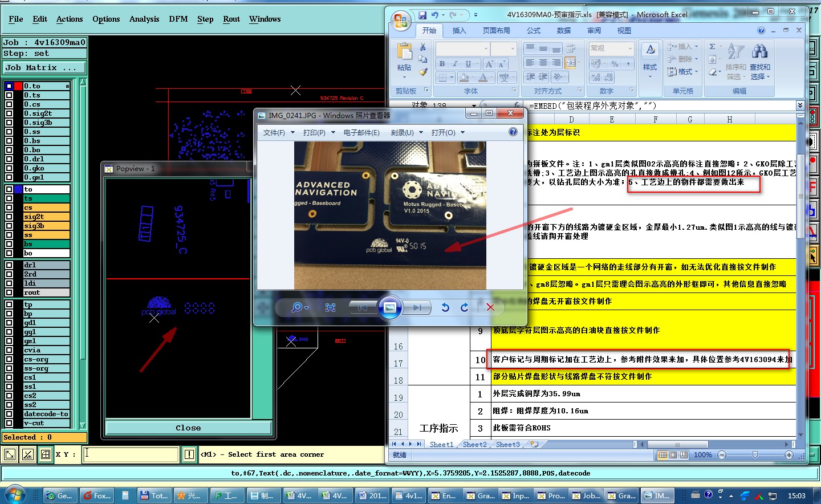The image size is (821, 504).
Task: Click the Format Painter brush icon
Action: click(x=422, y=72)
